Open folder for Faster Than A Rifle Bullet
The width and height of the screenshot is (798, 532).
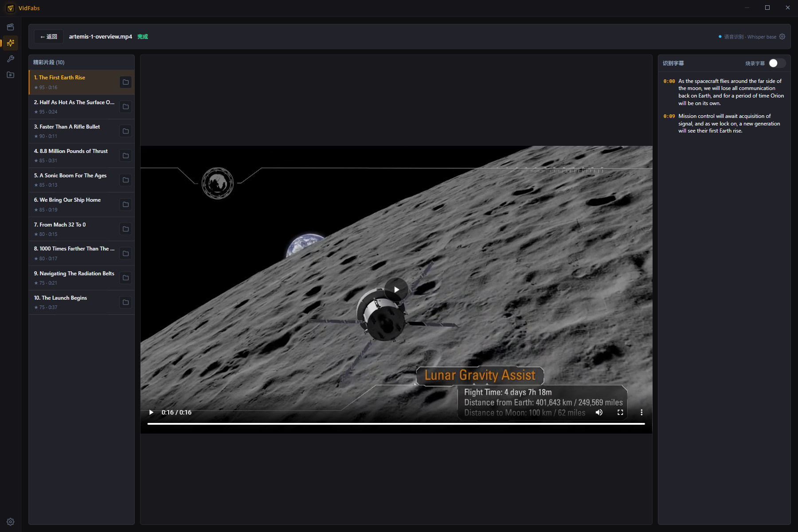[125, 131]
